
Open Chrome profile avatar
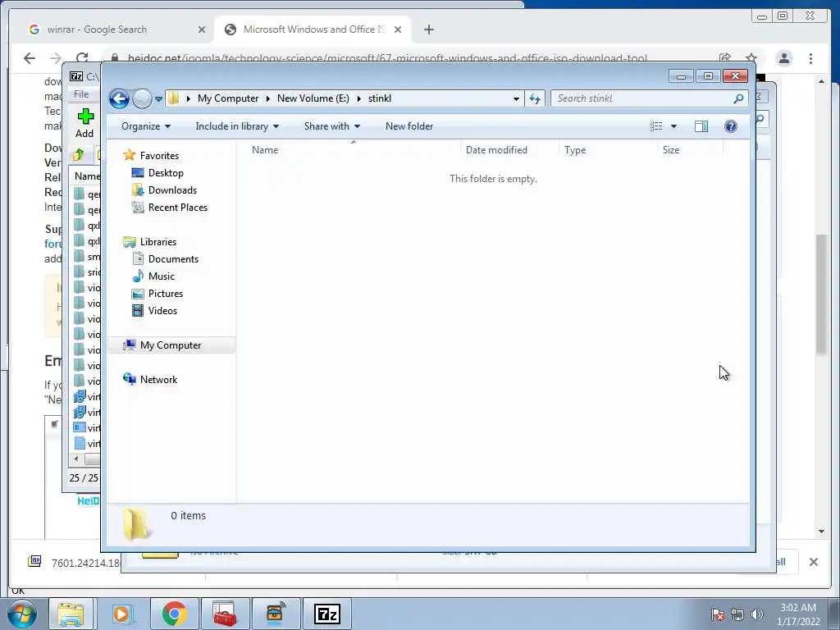coord(783,58)
